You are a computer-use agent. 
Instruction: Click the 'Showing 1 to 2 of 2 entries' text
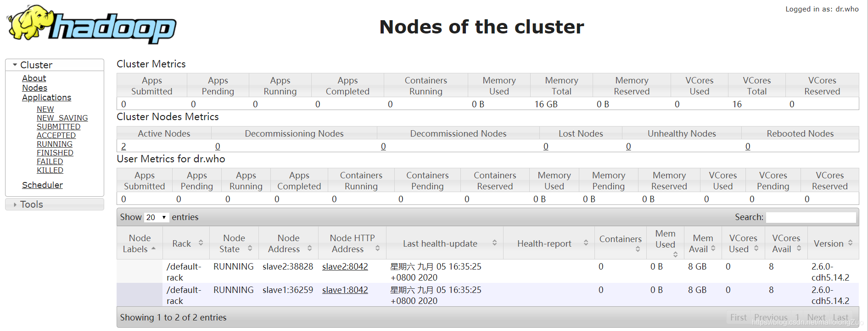click(173, 318)
